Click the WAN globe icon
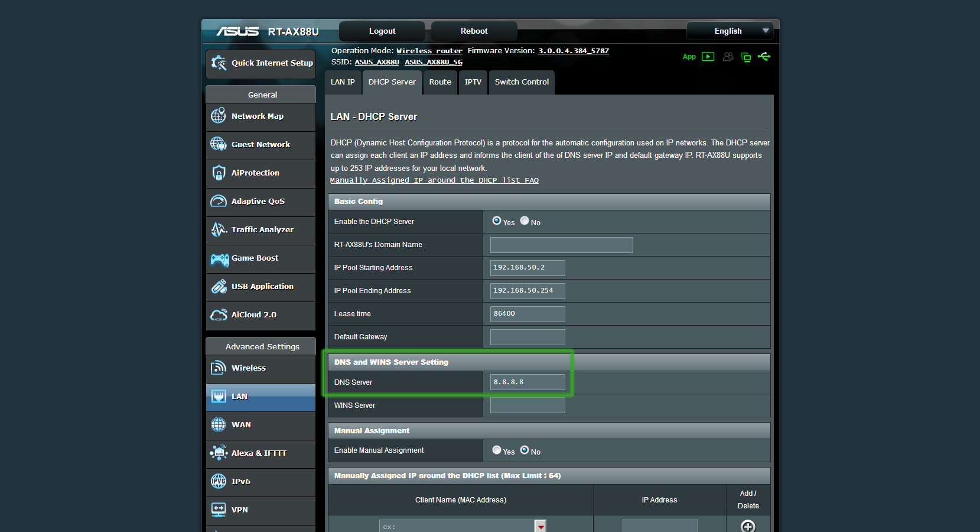The width and height of the screenshot is (980, 532). (x=219, y=424)
